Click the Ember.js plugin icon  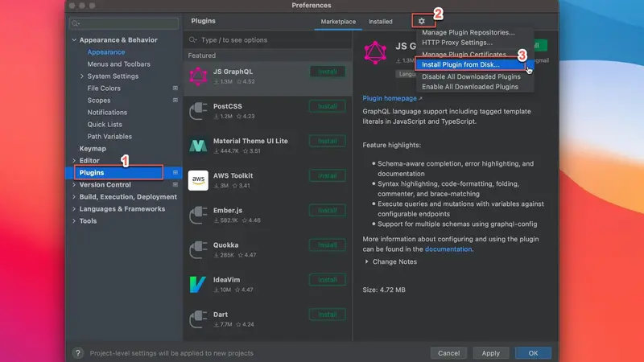point(198,215)
